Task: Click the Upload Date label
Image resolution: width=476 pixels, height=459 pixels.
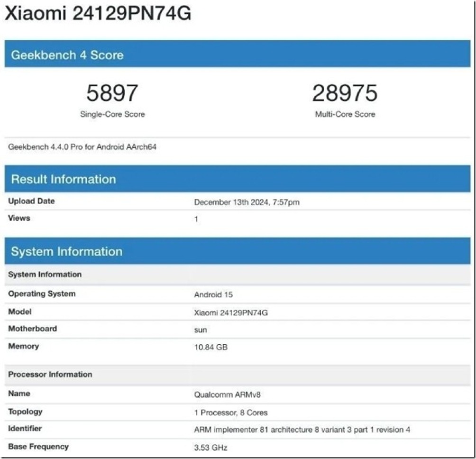Action: (x=32, y=201)
